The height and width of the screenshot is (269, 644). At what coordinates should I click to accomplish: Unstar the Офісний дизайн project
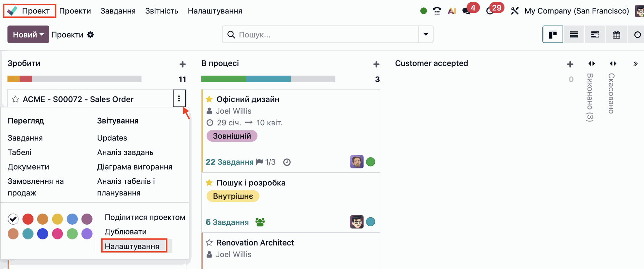point(209,99)
